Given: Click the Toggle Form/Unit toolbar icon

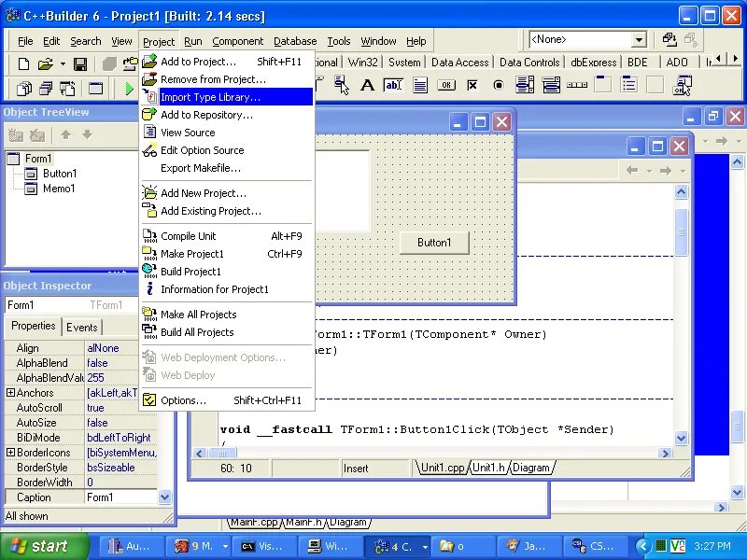Looking at the screenshot, I should 67,88.
